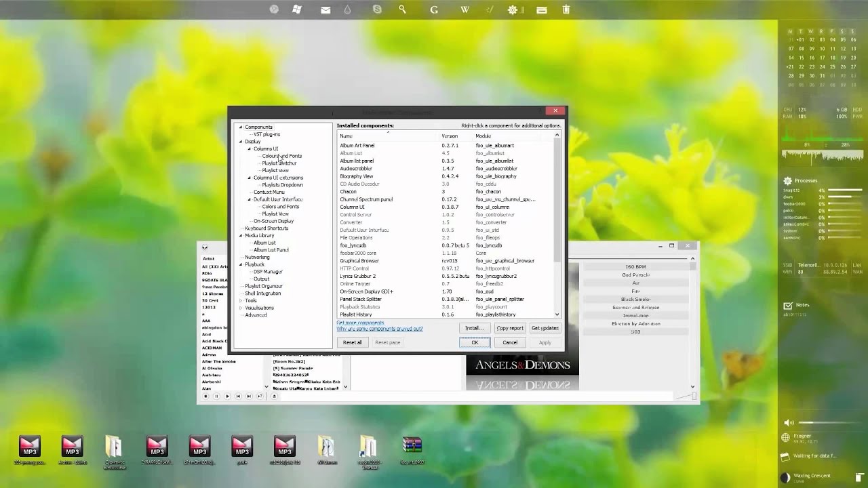The height and width of the screenshot is (488, 868).
Task: Click the components list scroll-down arrow
Action: 557,314
